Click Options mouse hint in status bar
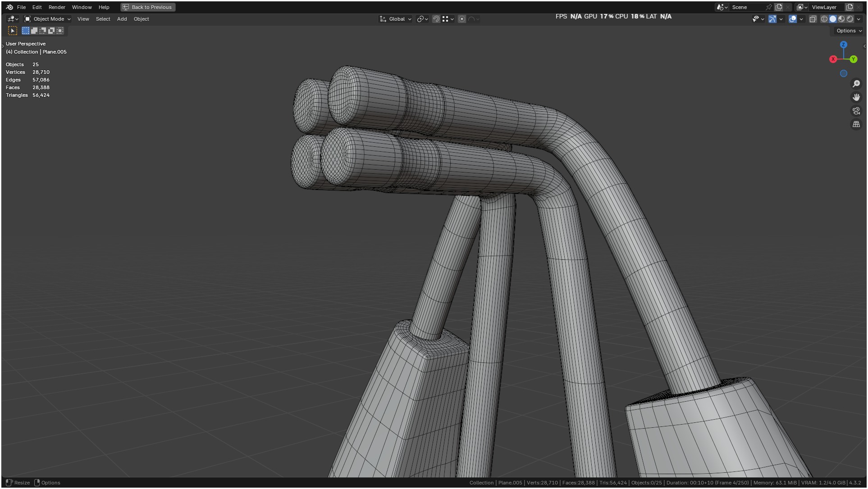The image size is (868, 489). click(47, 483)
